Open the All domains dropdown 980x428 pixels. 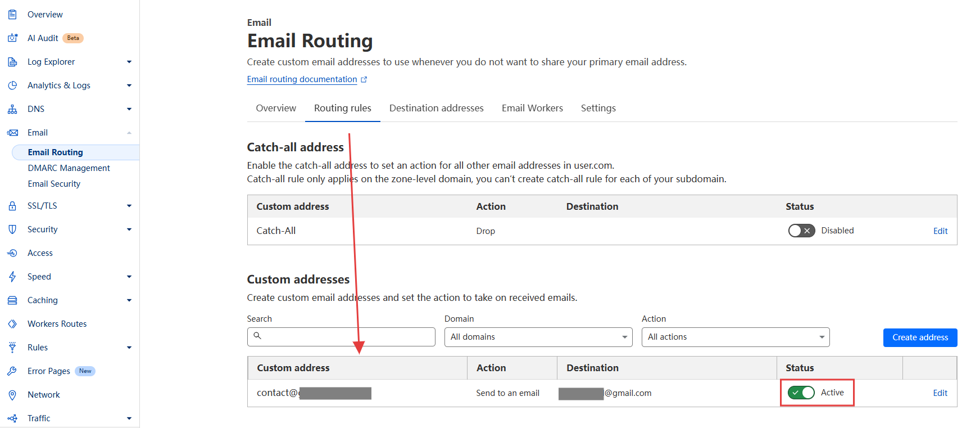click(538, 337)
